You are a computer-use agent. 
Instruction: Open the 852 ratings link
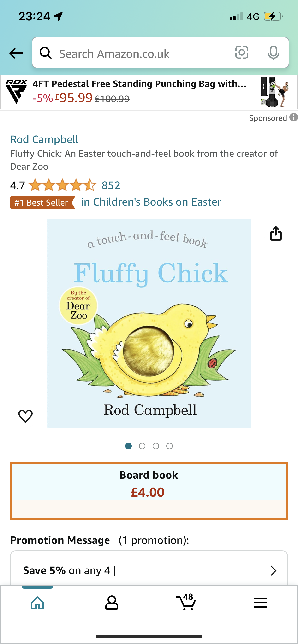click(x=111, y=185)
